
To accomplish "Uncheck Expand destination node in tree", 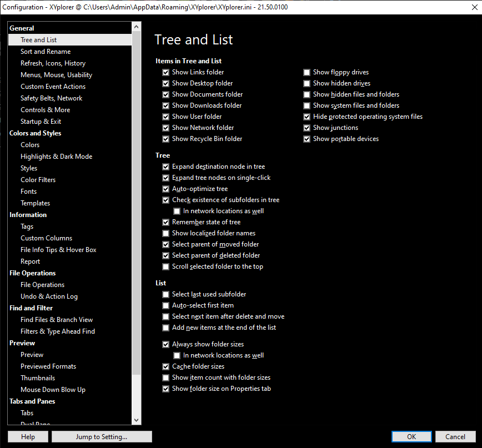I will [x=165, y=166].
